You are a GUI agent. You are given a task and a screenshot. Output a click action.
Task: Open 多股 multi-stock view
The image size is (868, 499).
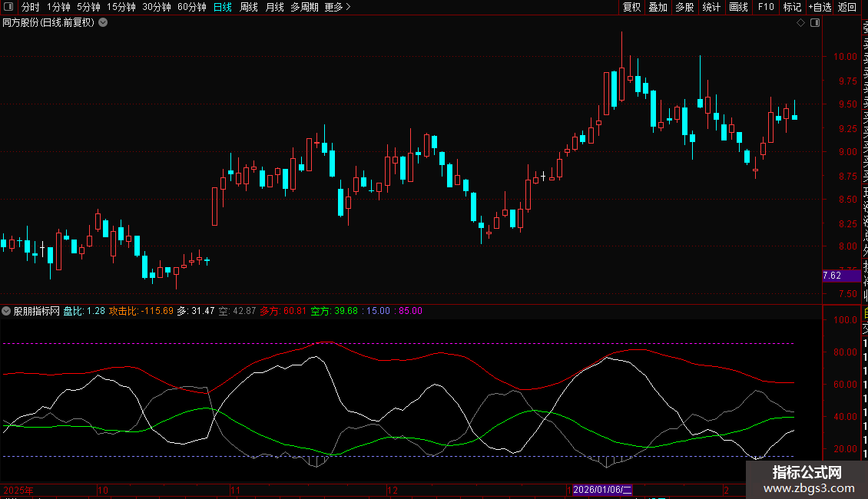coord(684,7)
